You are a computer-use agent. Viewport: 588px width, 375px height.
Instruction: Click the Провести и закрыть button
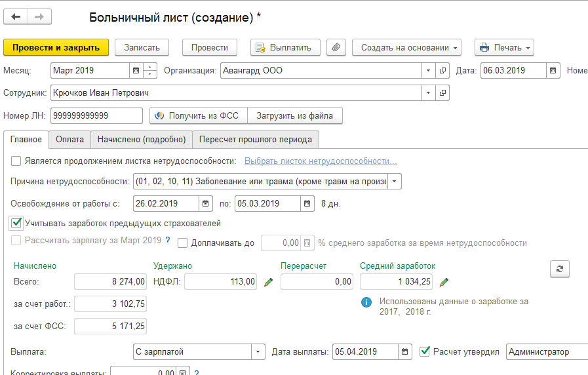coord(56,47)
